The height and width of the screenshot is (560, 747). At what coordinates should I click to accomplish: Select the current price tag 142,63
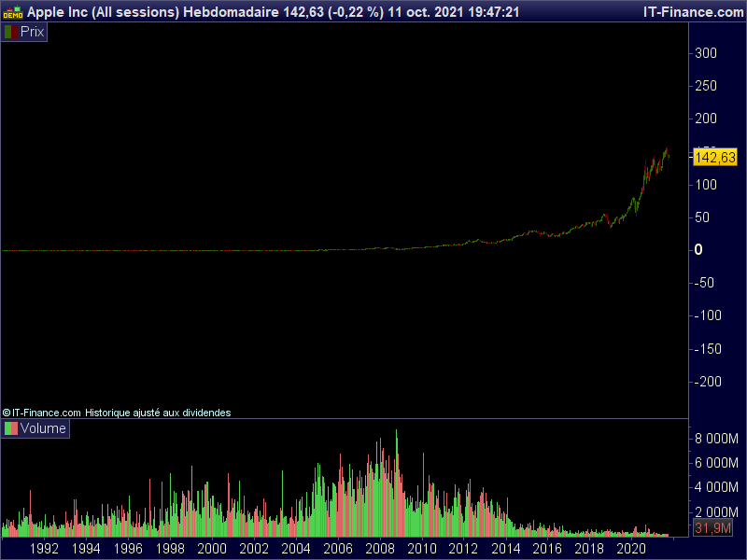[714, 158]
